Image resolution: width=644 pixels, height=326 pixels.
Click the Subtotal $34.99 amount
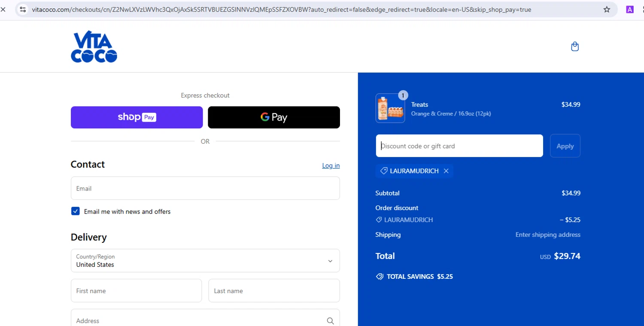click(571, 193)
